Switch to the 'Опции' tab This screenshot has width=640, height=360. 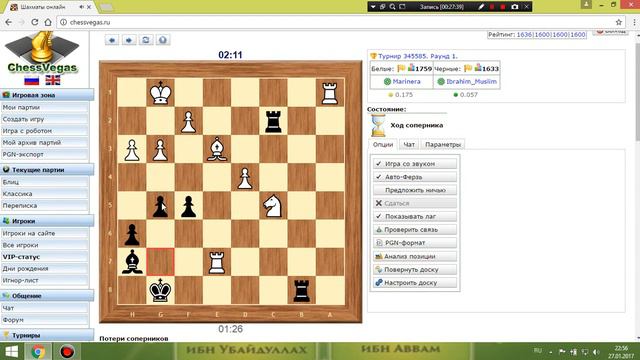click(x=382, y=144)
